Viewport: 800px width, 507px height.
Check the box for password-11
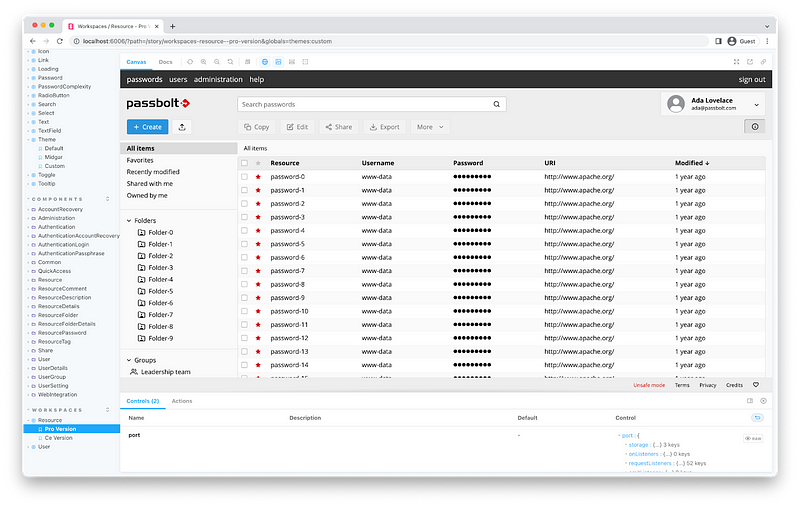coord(244,325)
